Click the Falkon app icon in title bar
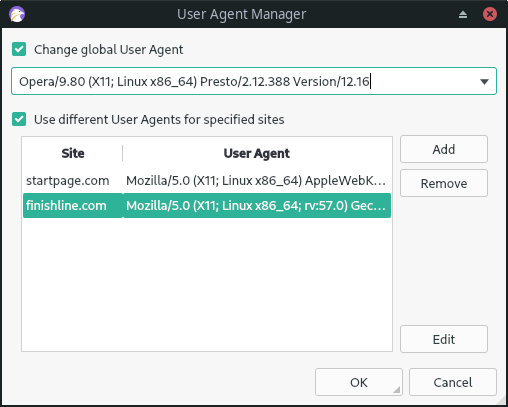508x407 pixels. (17, 14)
